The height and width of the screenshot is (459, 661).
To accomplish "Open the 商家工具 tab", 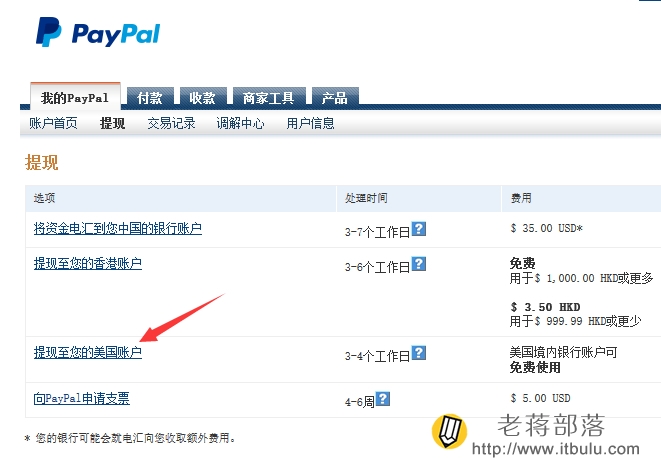I will [269, 98].
